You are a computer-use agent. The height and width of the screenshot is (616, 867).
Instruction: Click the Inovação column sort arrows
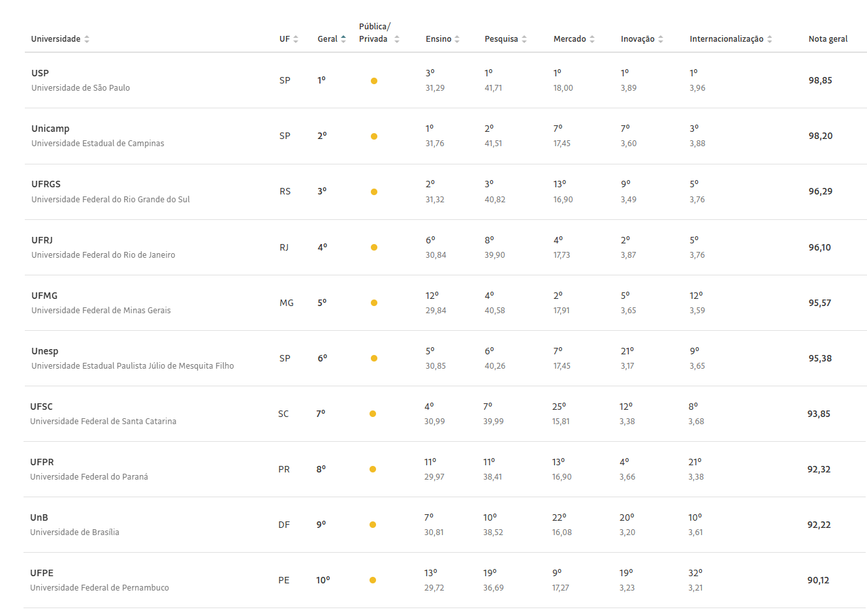pos(661,39)
